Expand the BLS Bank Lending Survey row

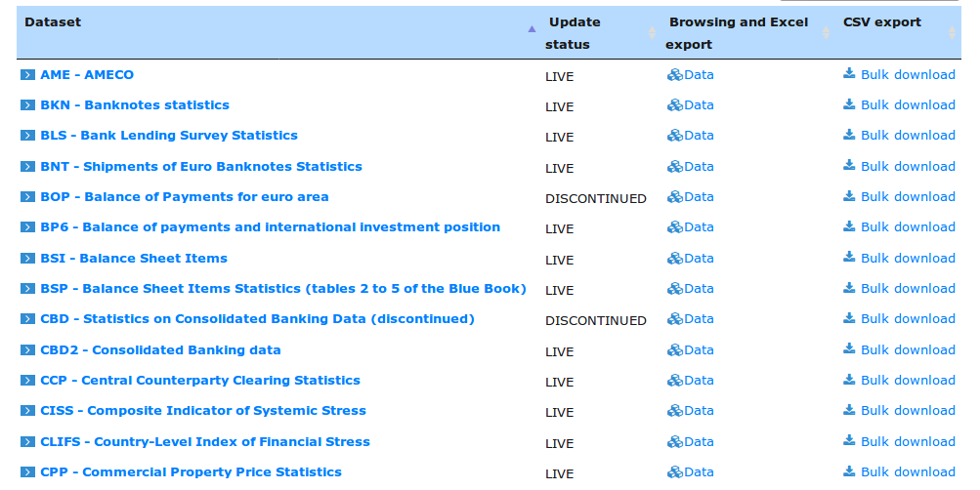coord(27,136)
